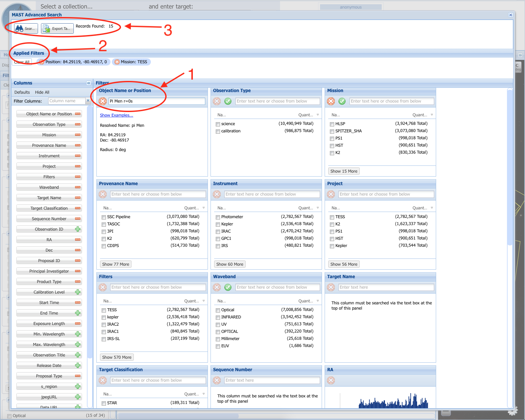Add the Observation ID column

[x=78, y=229]
